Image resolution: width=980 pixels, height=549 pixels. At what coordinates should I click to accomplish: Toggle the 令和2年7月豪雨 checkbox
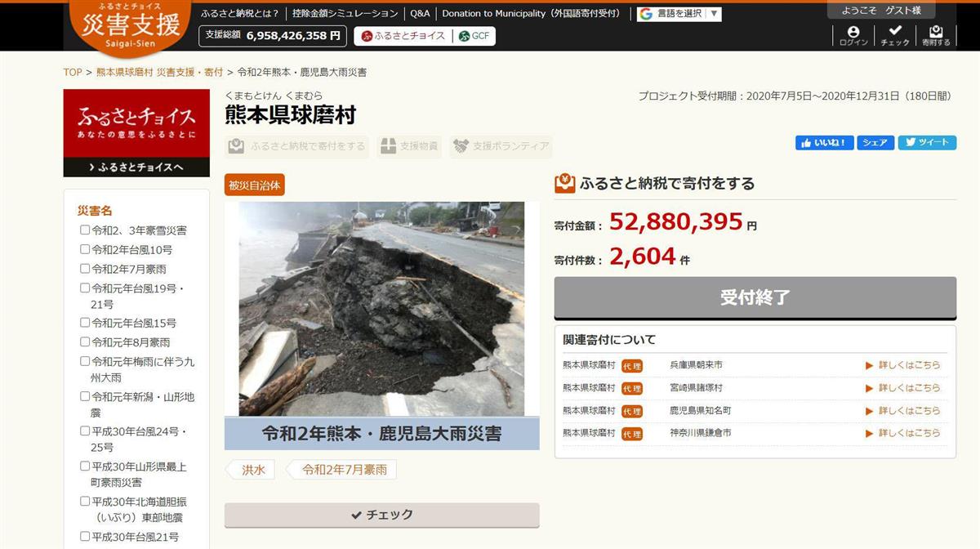click(x=85, y=268)
